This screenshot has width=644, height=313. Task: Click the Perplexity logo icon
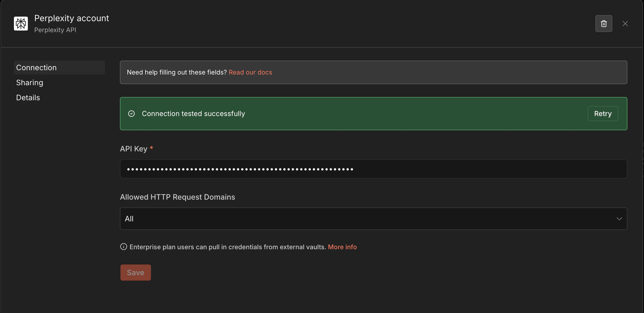pos(21,23)
